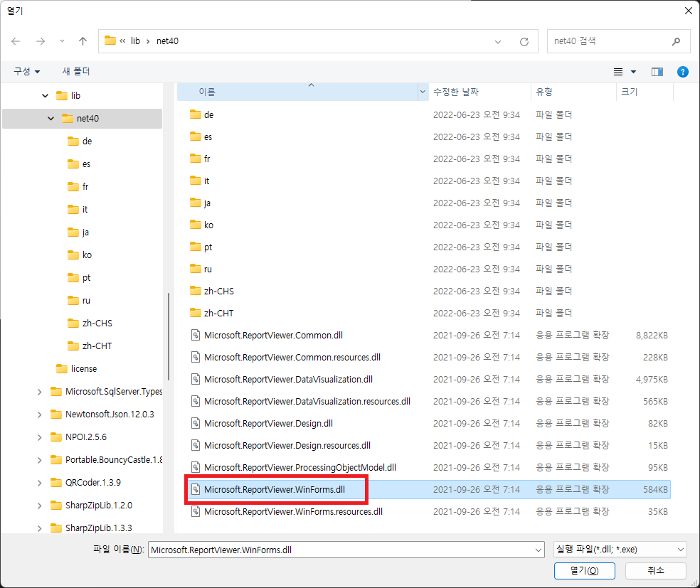
Task: Select Microsoft.ReportViewer.DataVisualization.resources.dll file name
Action: coord(307,402)
